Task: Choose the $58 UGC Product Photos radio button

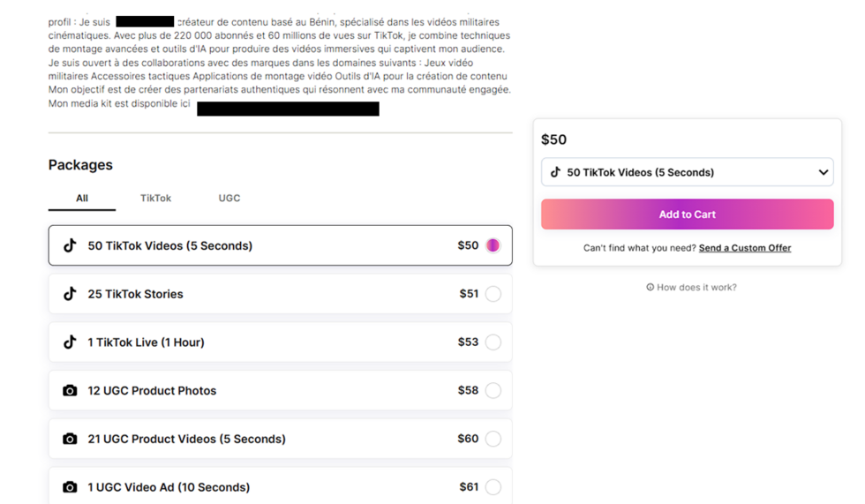Action: pos(493,391)
